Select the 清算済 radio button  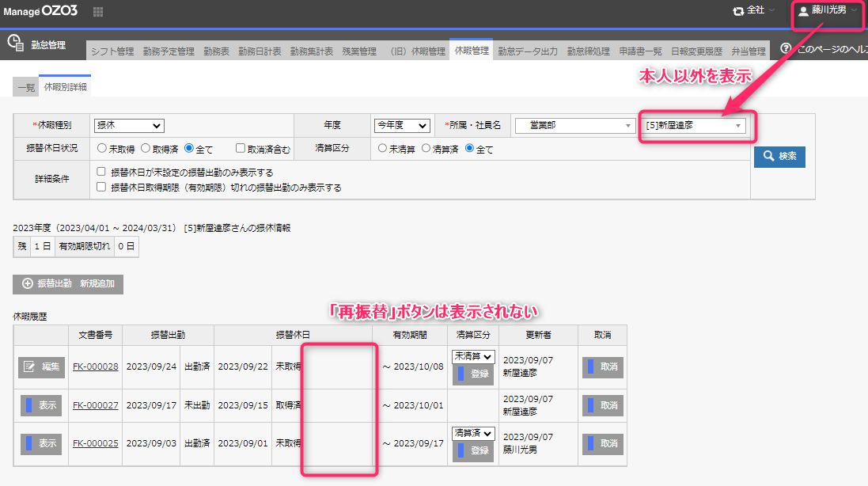[x=426, y=148]
